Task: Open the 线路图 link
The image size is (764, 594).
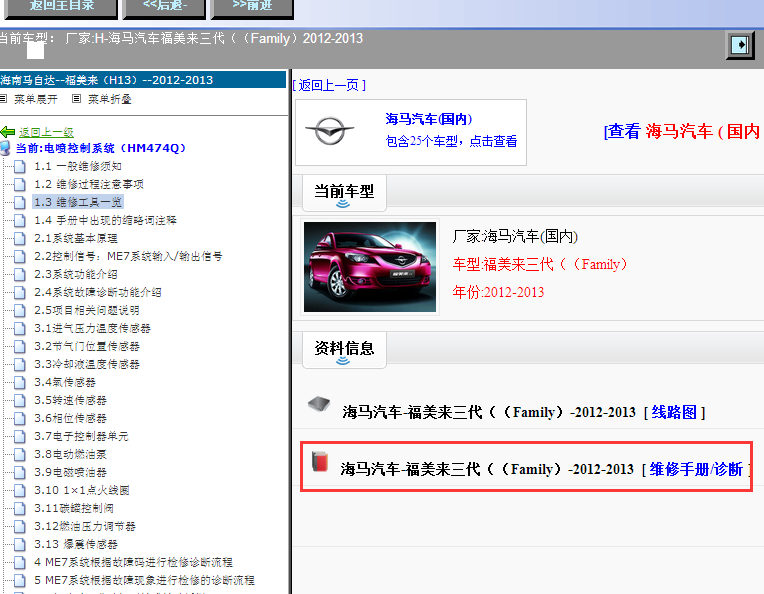Action: [x=674, y=413]
